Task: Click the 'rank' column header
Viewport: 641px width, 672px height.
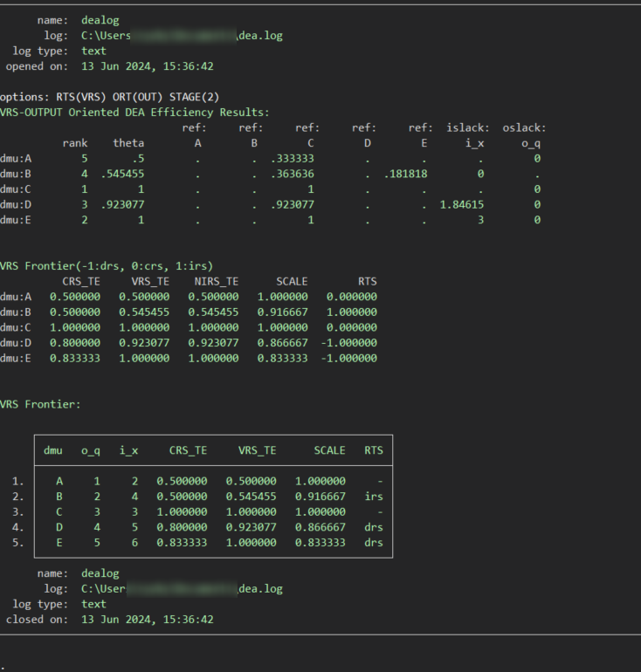Action: [75, 143]
